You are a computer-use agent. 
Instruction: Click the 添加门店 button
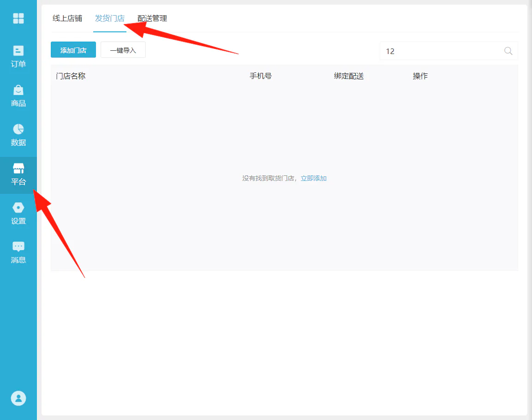pos(73,50)
